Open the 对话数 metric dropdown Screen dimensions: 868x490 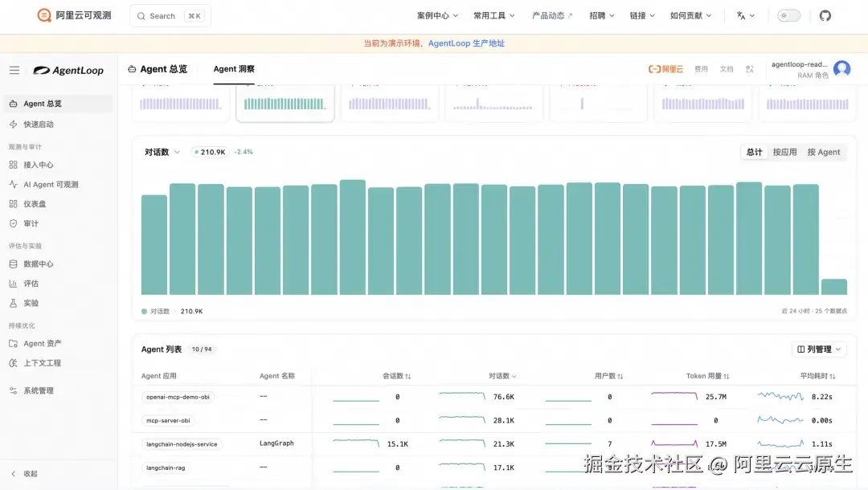click(x=162, y=152)
